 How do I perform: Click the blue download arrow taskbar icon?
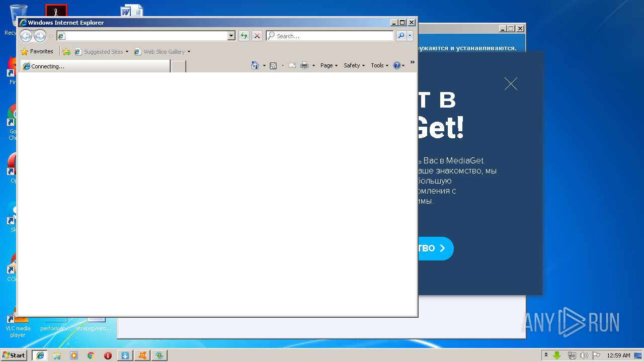point(125,355)
